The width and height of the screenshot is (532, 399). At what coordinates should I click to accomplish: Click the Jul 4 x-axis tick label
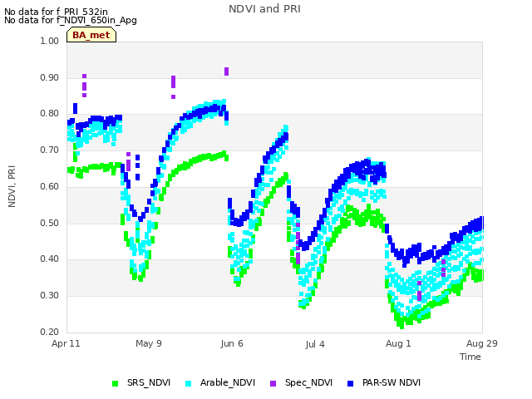point(315,344)
